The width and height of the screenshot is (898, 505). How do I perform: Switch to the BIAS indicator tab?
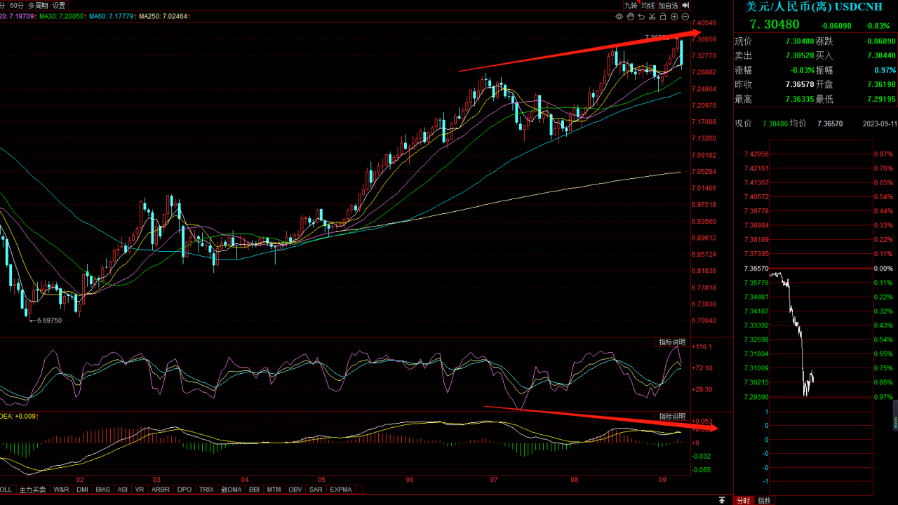click(x=103, y=490)
